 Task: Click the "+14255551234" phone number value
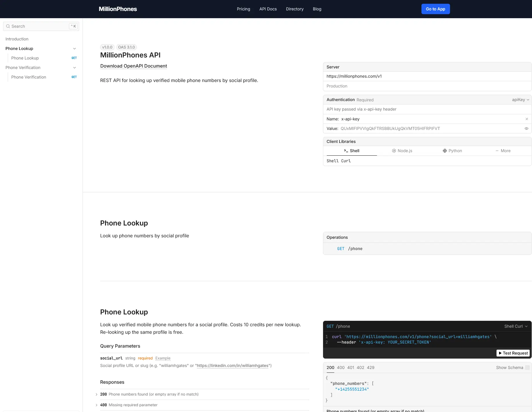352,389
